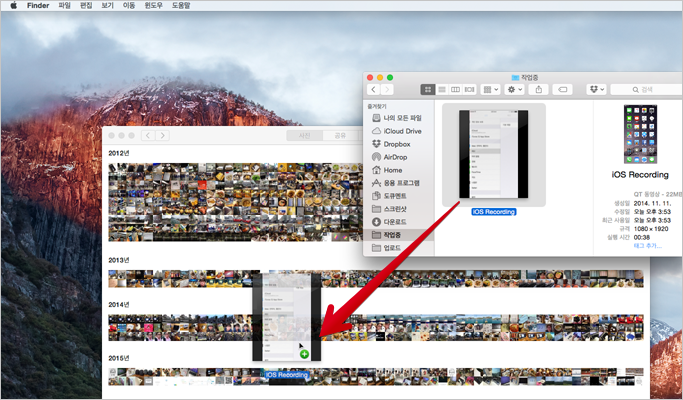Go back in the Photos window
Image resolution: width=683 pixels, height=400 pixels.
(148, 136)
